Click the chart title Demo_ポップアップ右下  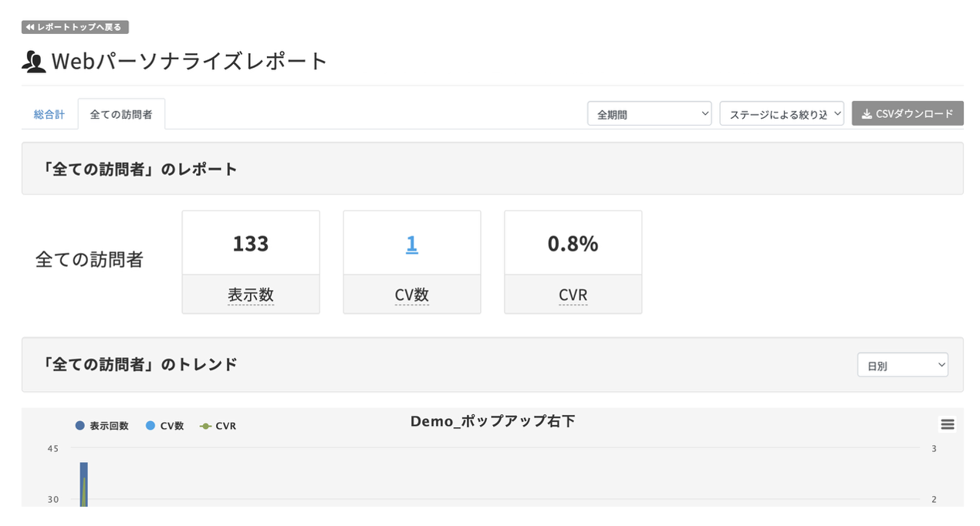coord(492,421)
